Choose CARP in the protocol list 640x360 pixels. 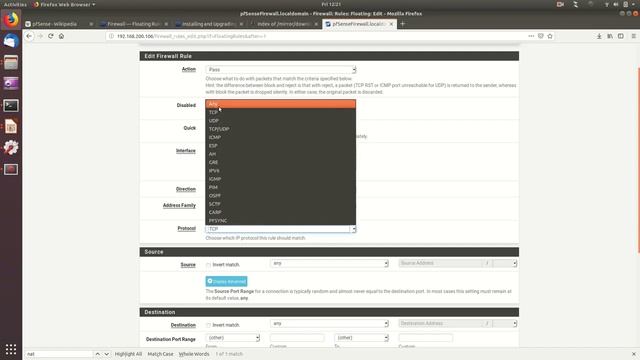click(280, 212)
